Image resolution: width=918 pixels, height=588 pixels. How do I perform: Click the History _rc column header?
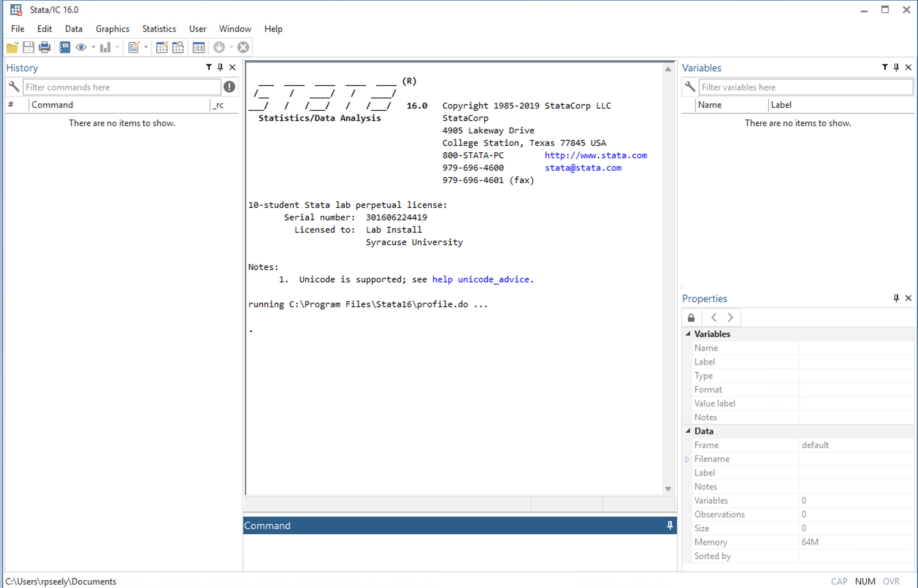[x=225, y=105]
